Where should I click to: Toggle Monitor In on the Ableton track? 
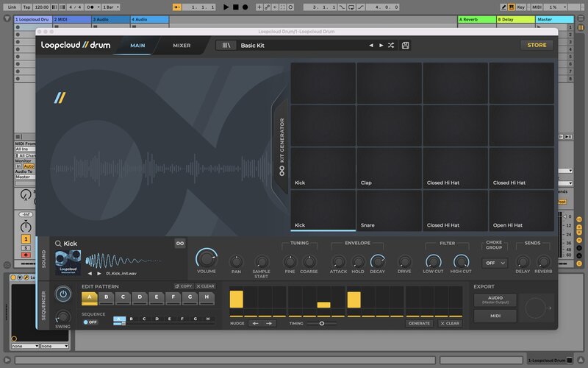(x=18, y=166)
